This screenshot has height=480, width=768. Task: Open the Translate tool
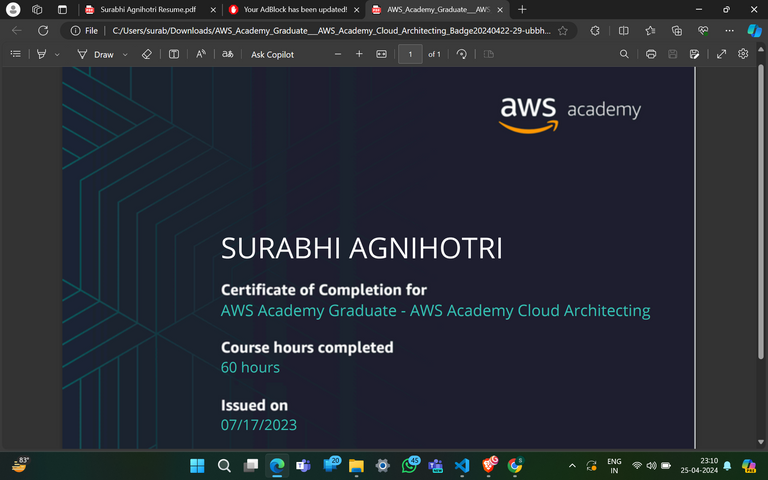point(228,54)
